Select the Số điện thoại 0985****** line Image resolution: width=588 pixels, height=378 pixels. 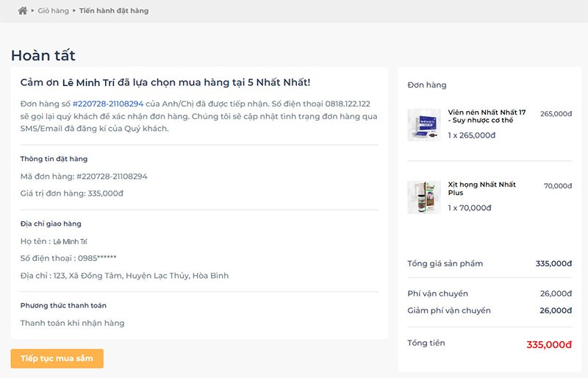pos(68,258)
